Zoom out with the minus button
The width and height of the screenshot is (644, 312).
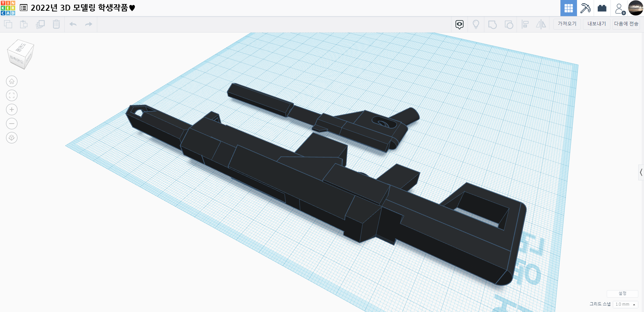[12, 124]
